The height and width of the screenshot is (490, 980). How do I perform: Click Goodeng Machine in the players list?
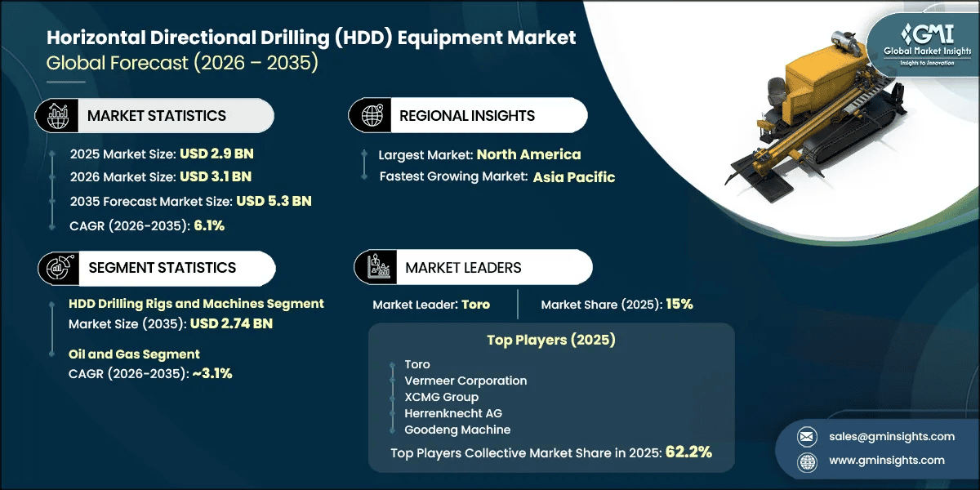tap(457, 430)
